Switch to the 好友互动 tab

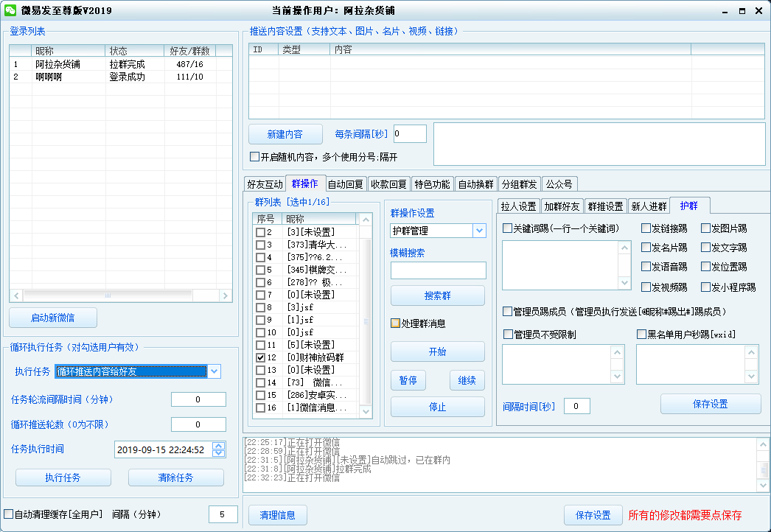[265, 184]
